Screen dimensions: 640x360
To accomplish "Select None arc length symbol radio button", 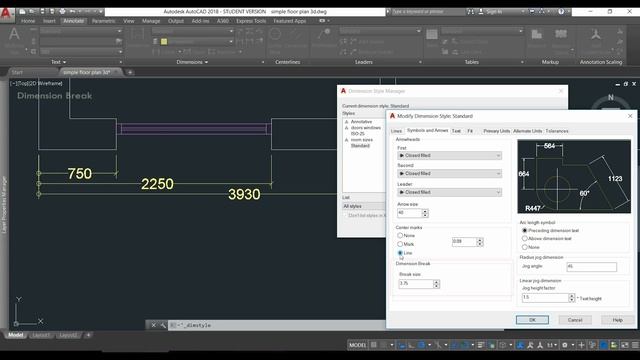I will [x=525, y=247].
